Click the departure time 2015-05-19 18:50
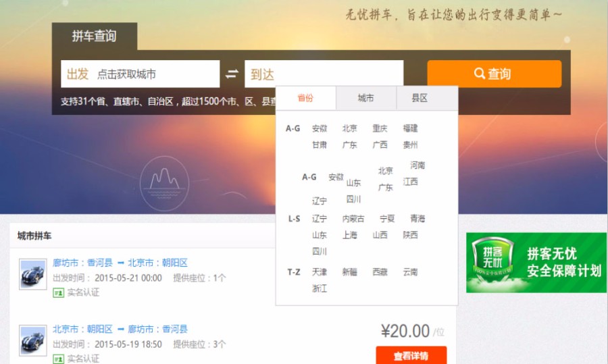This screenshot has width=608, height=364. (x=128, y=344)
